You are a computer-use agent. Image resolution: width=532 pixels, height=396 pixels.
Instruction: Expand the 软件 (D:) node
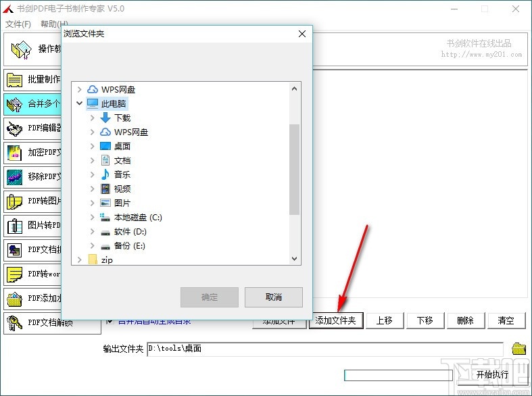tap(93, 232)
